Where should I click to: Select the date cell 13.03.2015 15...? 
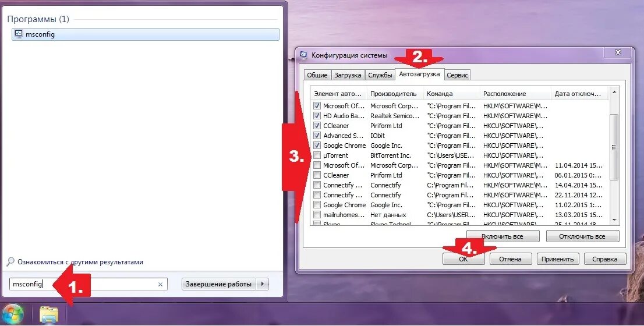click(x=578, y=215)
